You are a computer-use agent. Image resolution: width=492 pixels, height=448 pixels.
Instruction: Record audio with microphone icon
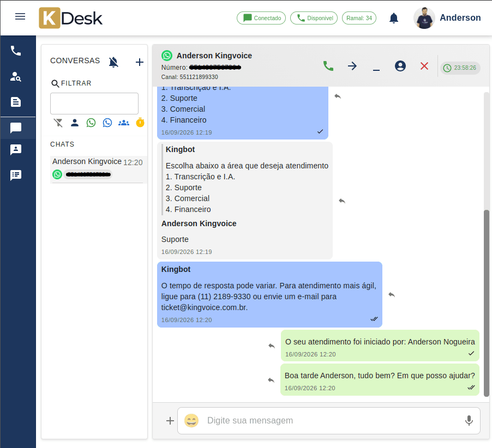click(469, 421)
